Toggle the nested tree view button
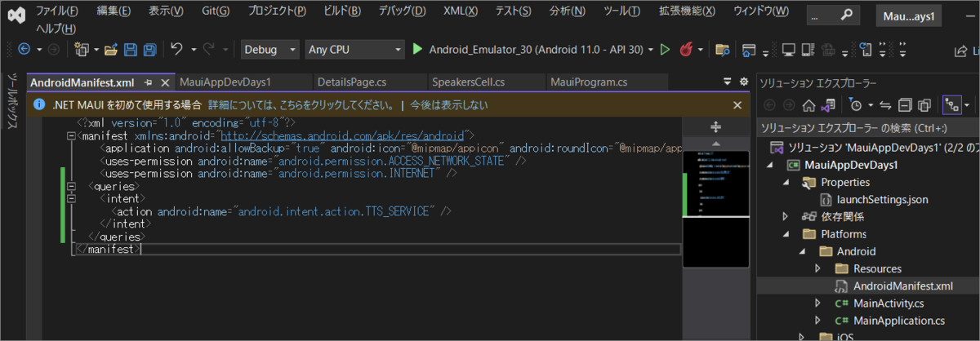The width and height of the screenshot is (980, 341). click(952, 104)
